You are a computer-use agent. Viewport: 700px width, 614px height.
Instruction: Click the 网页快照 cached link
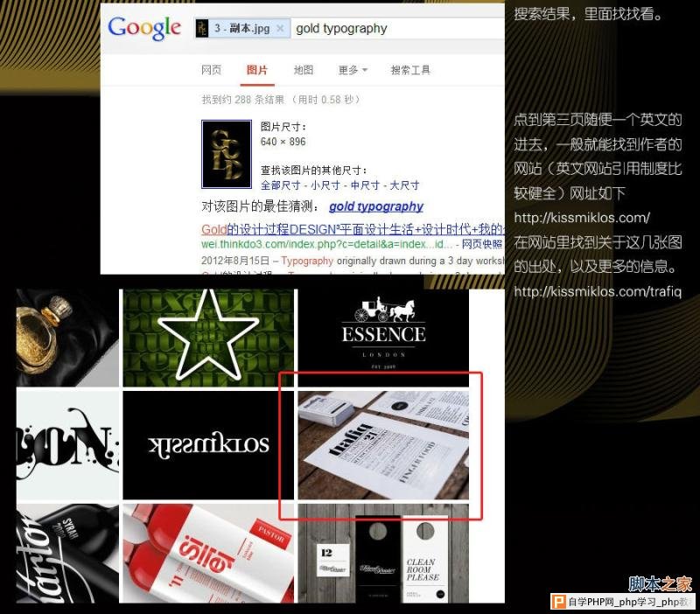coord(482,244)
